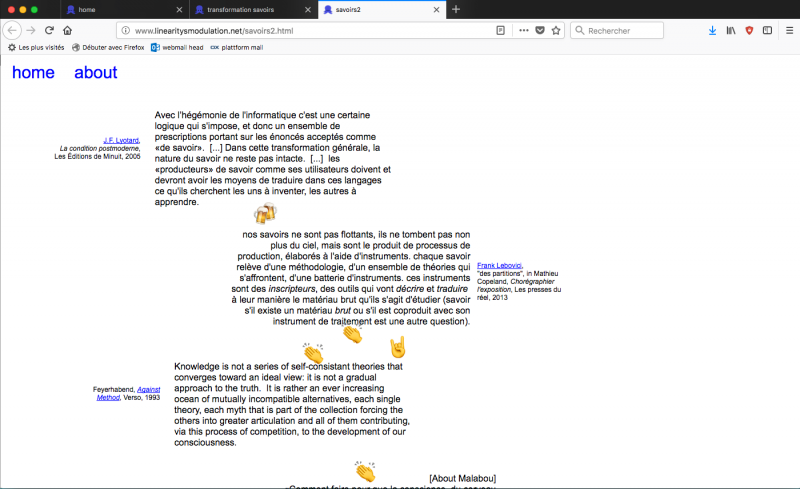Open 'webmail head' bookmark
Viewport: 800px width, 489px height.
[x=177, y=47]
